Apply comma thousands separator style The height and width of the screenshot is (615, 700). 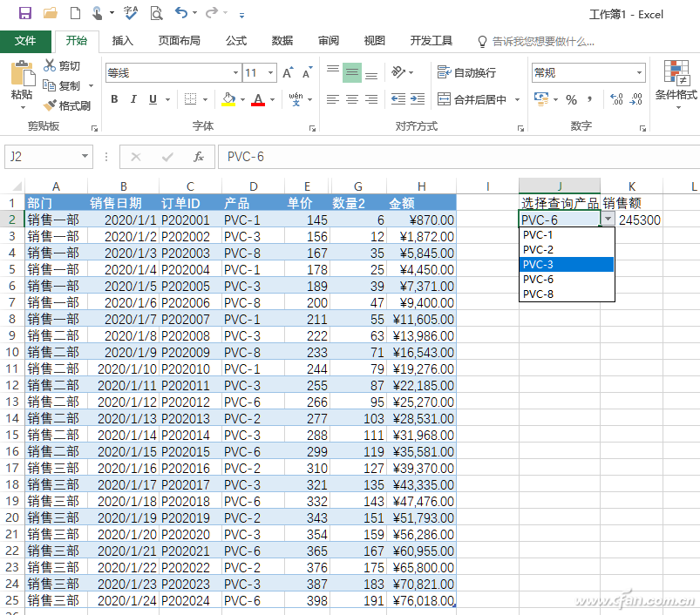pyautogui.click(x=590, y=99)
